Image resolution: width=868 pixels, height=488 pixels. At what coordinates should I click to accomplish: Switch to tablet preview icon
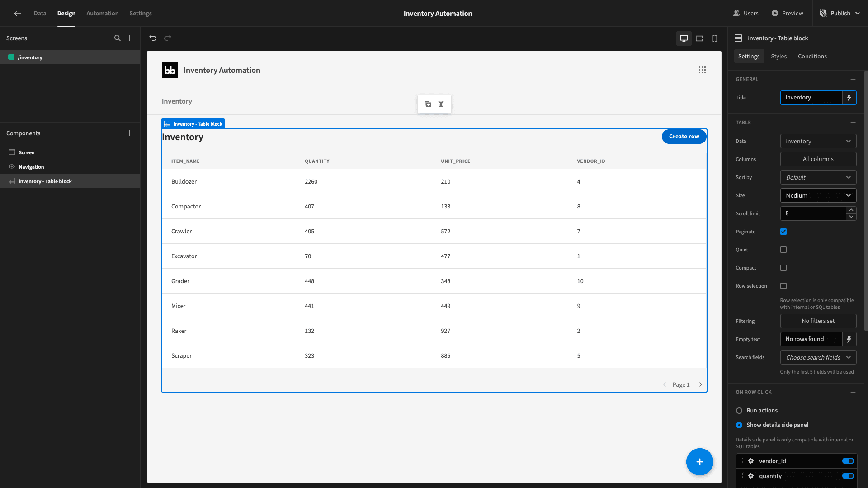(699, 38)
